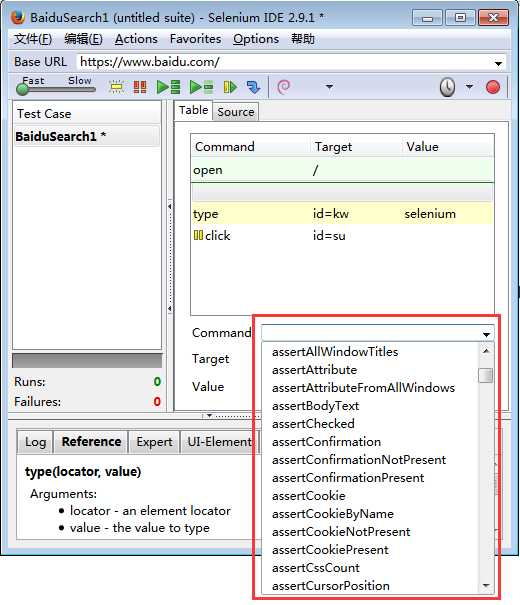The image size is (520, 605).
Task: Open the 文件(F) menu
Action: (33, 39)
